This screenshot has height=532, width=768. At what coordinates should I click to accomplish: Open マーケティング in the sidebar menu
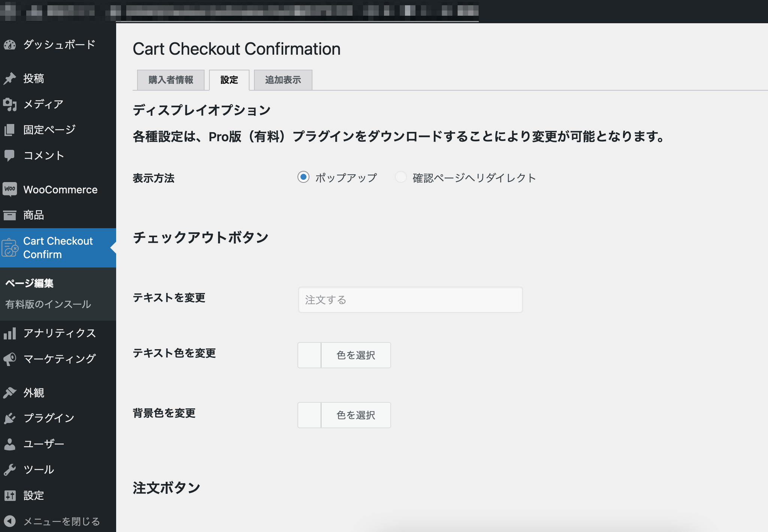point(58,359)
